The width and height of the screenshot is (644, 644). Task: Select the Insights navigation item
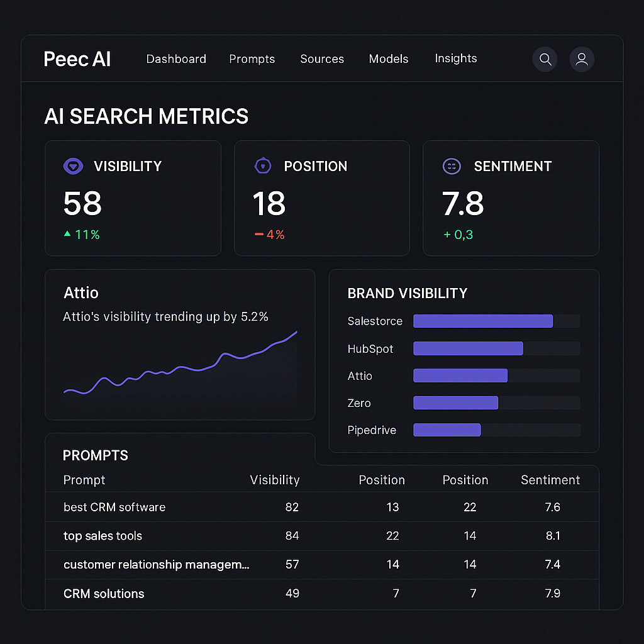456,58
